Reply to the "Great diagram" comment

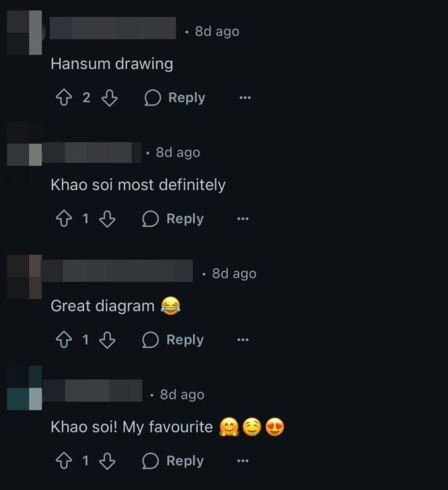pos(173,340)
